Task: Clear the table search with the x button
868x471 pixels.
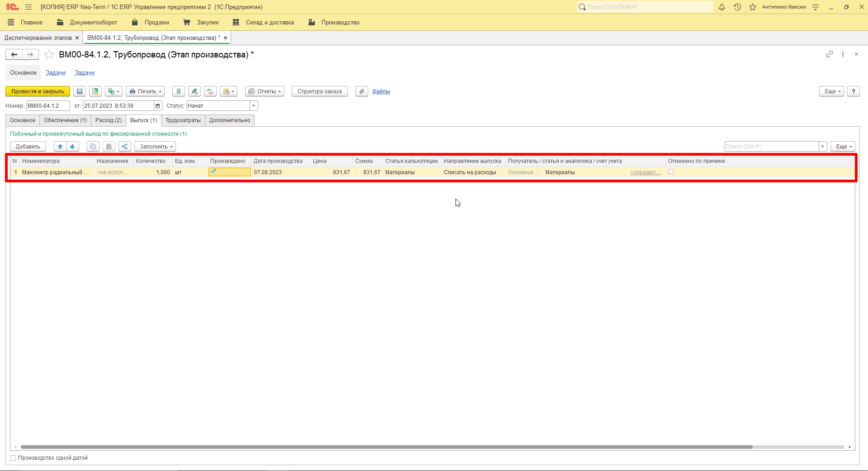Action: 823,147
